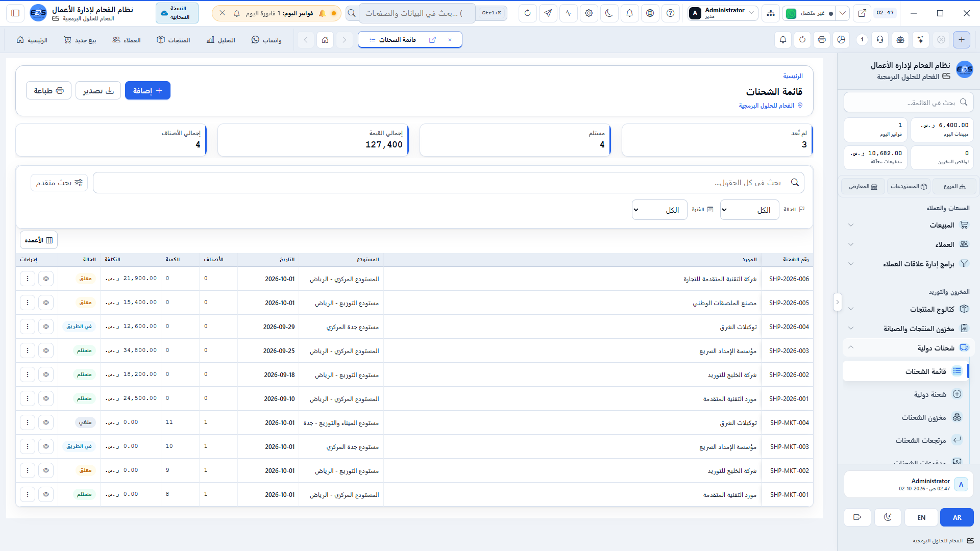View shipment SHP-2026-002 with eye icon

pos(46,374)
